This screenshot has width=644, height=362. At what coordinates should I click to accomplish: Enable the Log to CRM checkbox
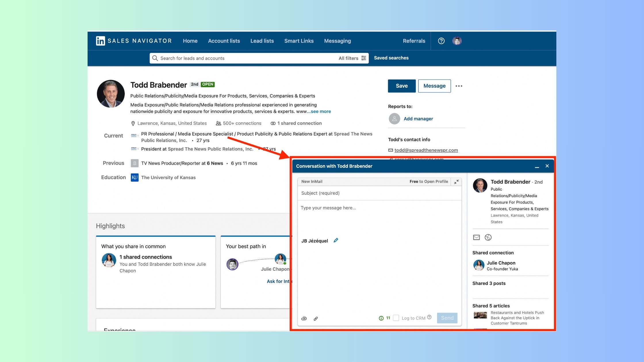[396, 318]
